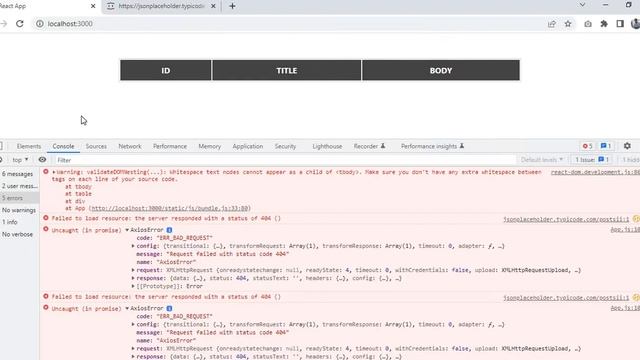Click the ID table header
Screen dimensions: 640x360
(x=166, y=71)
